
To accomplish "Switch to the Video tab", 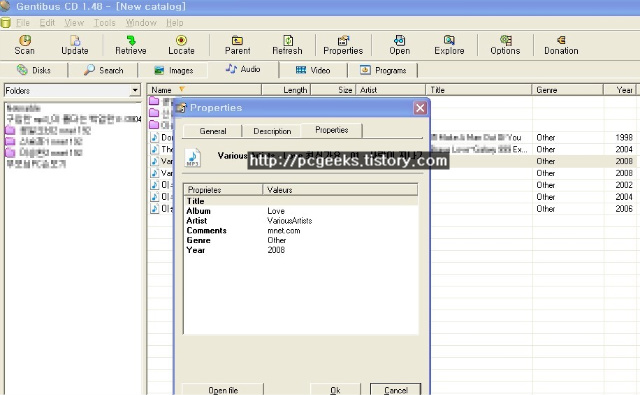I will 313,70.
